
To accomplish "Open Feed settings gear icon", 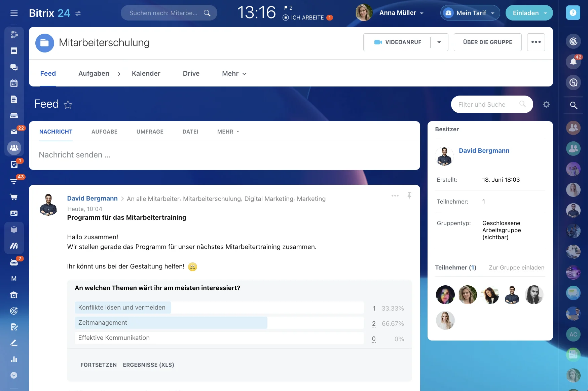I will tap(546, 104).
